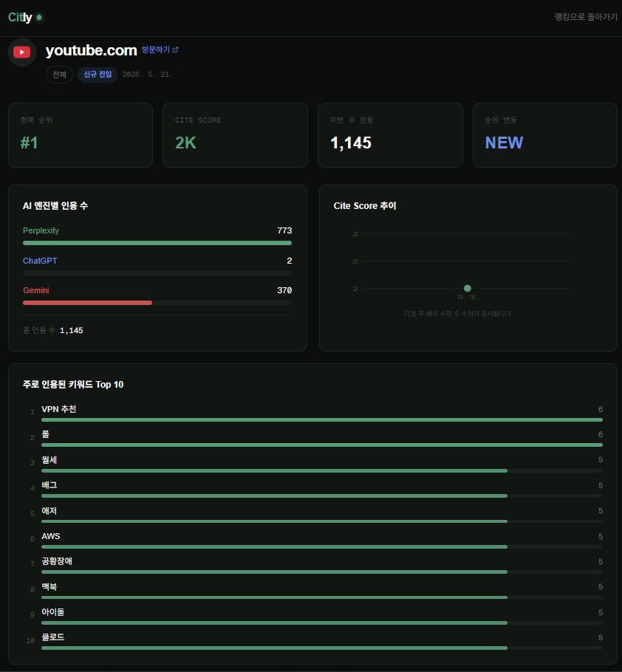Screen dimensions: 622x672
Task: Click the 현재 순위 #1 value
Action: point(29,143)
